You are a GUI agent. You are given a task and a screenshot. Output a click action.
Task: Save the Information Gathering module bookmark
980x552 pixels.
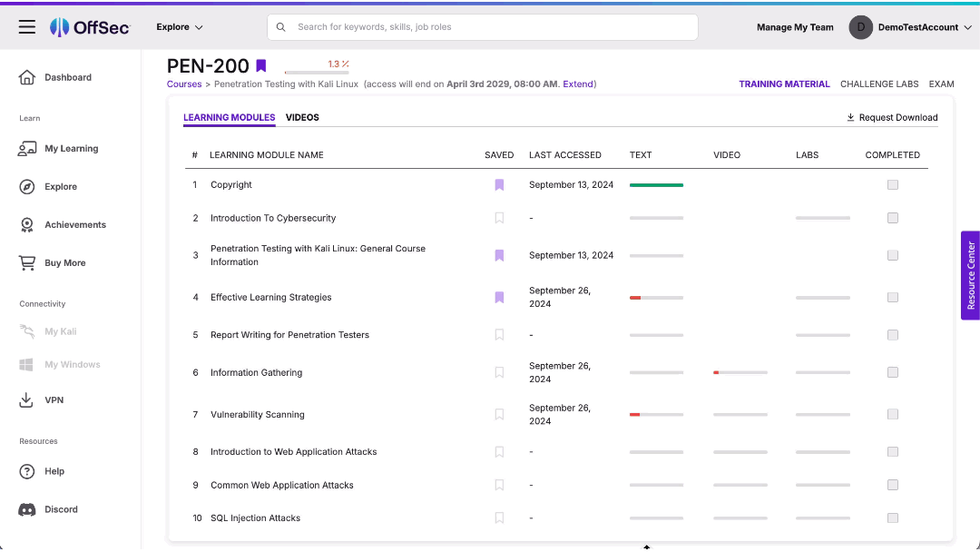pyautogui.click(x=499, y=372)
